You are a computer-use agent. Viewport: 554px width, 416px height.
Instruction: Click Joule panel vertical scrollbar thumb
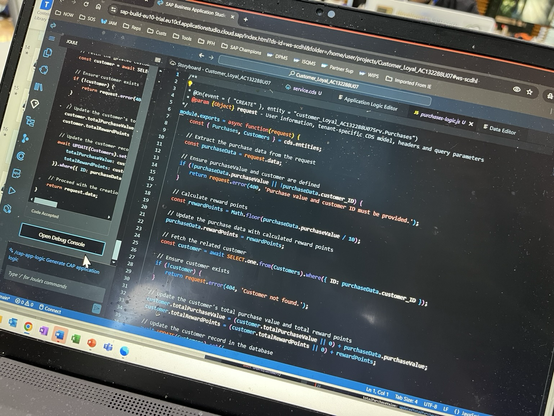tap(117, 250)
